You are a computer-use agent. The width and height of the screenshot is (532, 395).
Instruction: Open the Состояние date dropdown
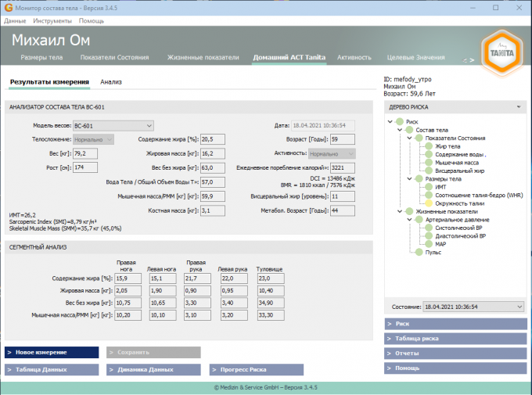[x=518, y=307]
